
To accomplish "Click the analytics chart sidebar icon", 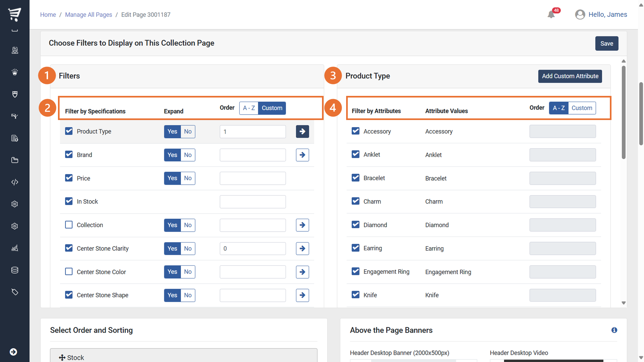I will [x=14, y=248].
